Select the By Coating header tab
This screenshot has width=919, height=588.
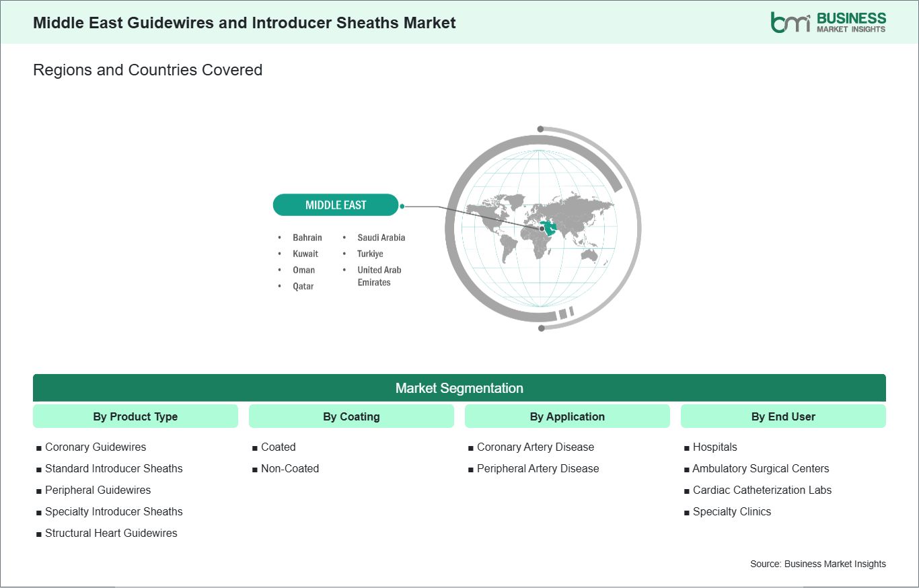(x=351, y=416)
